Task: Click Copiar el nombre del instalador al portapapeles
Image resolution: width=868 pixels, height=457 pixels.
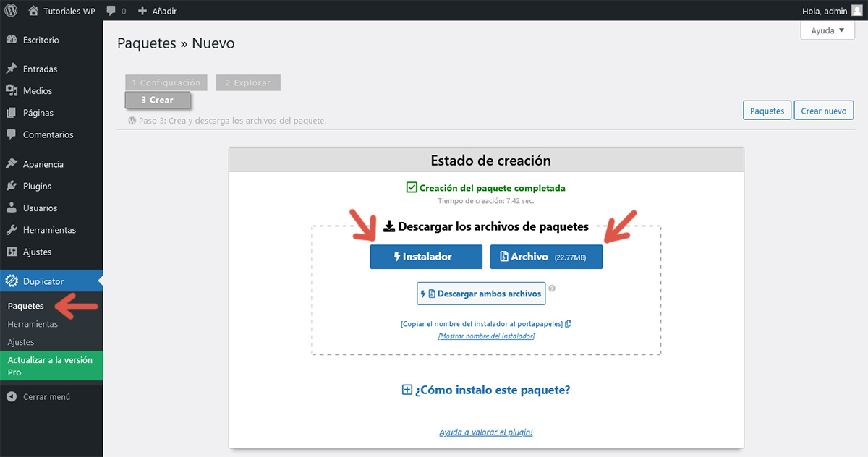Action: [482, 324]
